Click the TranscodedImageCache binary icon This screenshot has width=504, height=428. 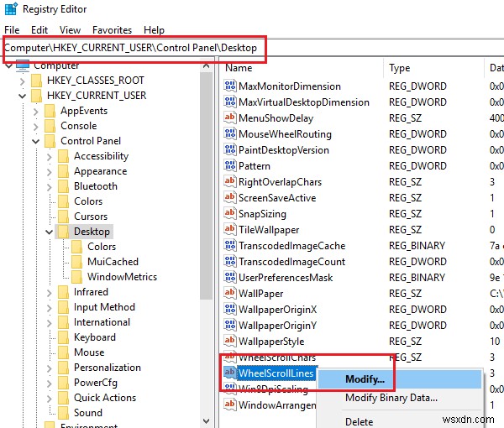pyautogui.click(x=230, y=245)
